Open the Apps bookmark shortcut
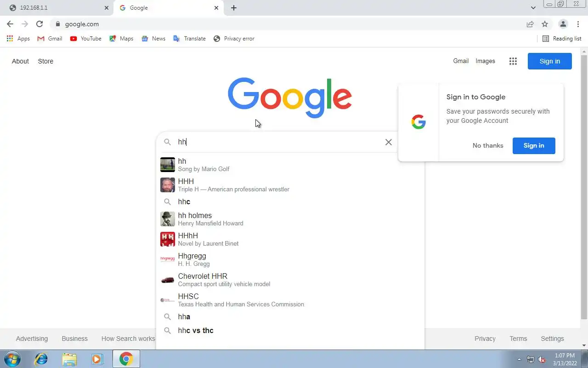The width and height of the screenshot is (588, 368). [18, 39]
